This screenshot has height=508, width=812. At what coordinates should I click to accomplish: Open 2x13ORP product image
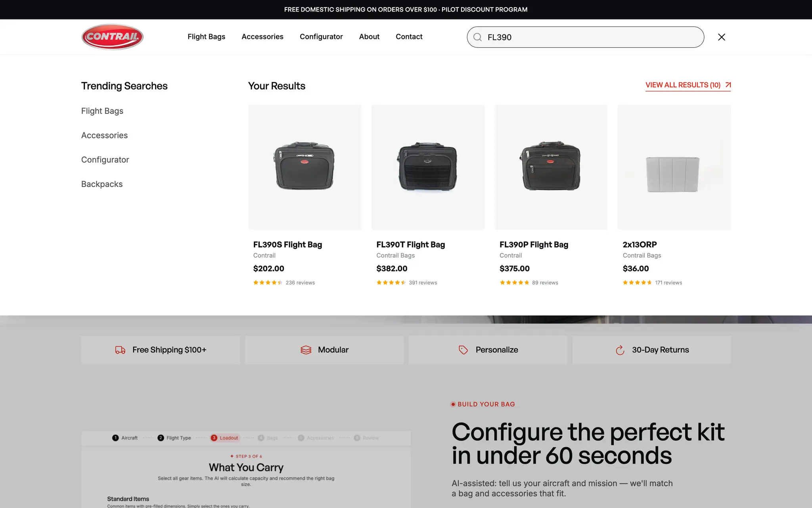pyautogui.click(x=674, y=167)
